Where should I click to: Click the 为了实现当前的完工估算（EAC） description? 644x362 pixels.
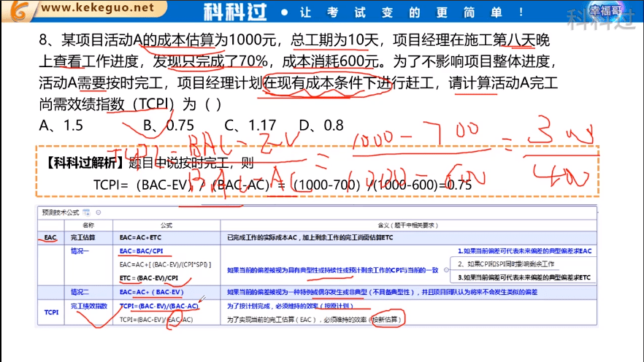tap(314, 320)
